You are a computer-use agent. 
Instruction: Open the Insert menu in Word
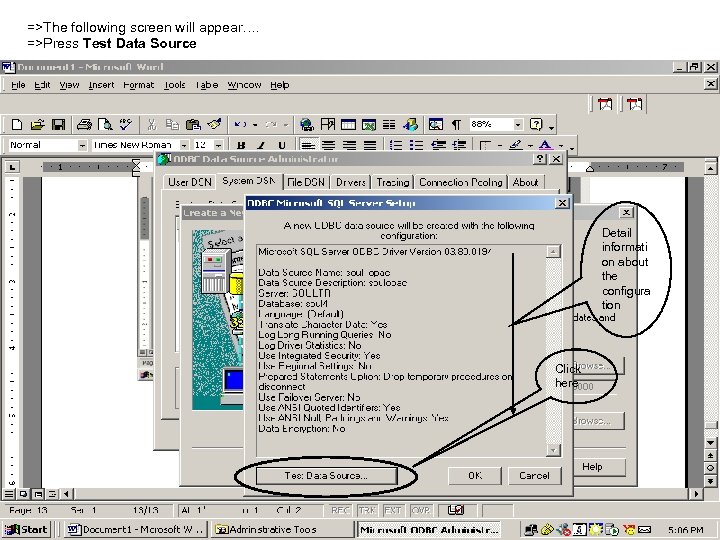(x=101, y=85)
